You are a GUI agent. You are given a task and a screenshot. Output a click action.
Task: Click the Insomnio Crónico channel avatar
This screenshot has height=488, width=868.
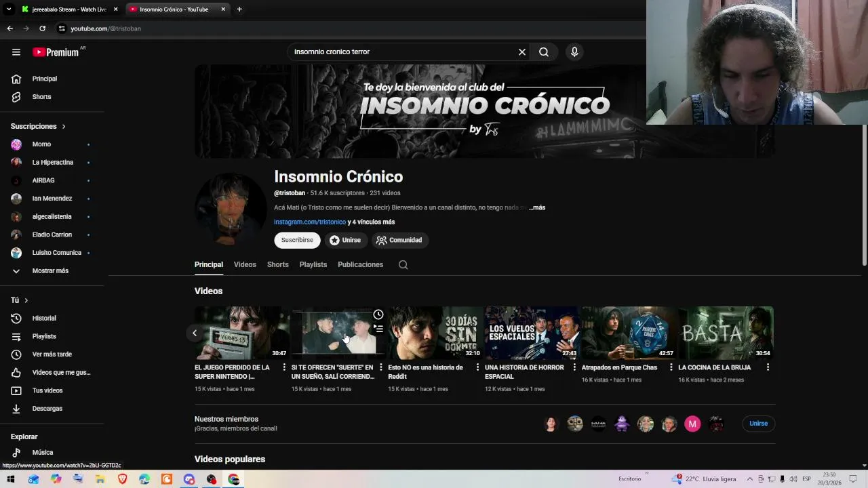[x=231, y=209]
